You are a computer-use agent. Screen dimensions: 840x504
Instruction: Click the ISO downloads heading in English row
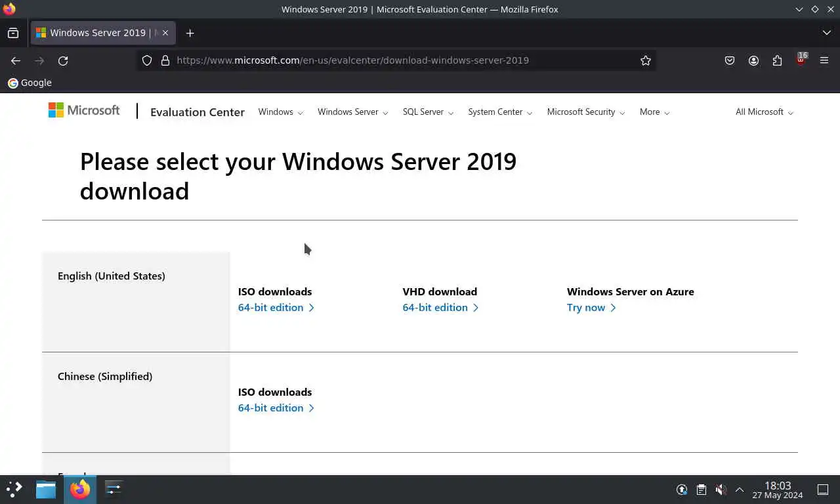point(275,292)
